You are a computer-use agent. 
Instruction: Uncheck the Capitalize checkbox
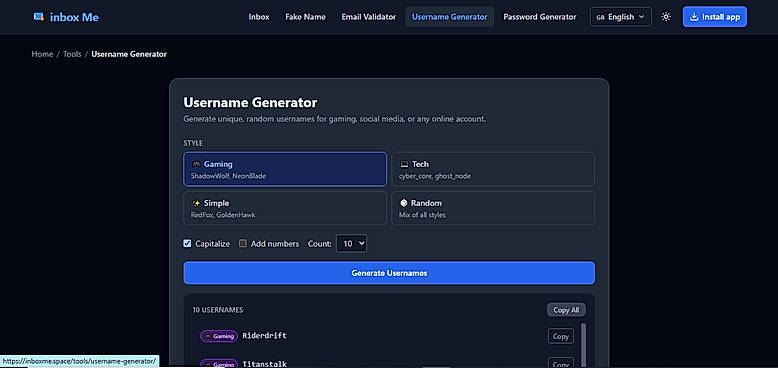[x=187, y=244]
